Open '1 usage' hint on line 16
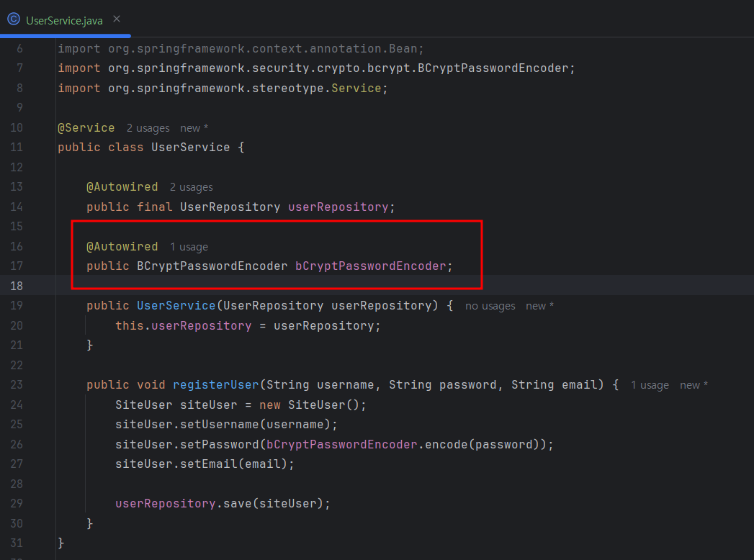Image resolution: width=754 pixels, height=560 pixels. [189, 247]
